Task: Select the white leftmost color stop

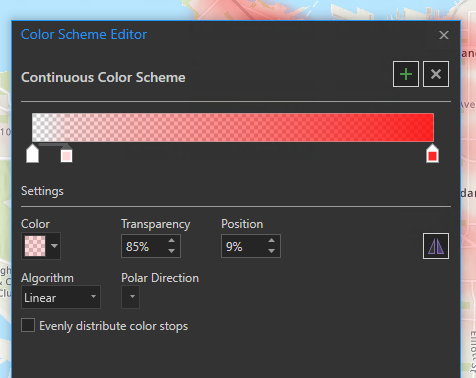Action: click(x=32, y=154)
